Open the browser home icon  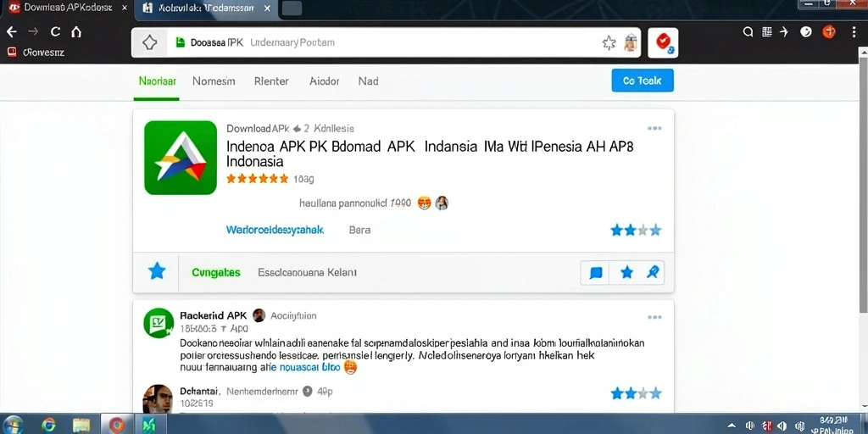[x=76, y=32]
